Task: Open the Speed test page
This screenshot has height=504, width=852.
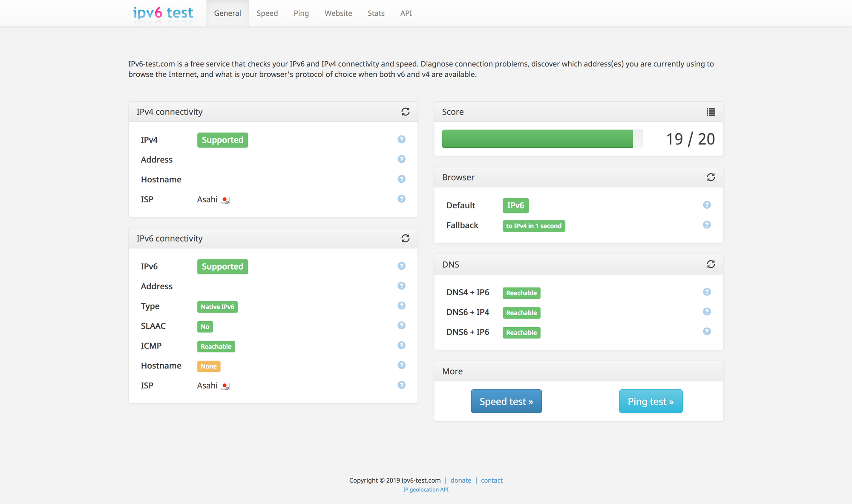Action: (x=506, y=401)
